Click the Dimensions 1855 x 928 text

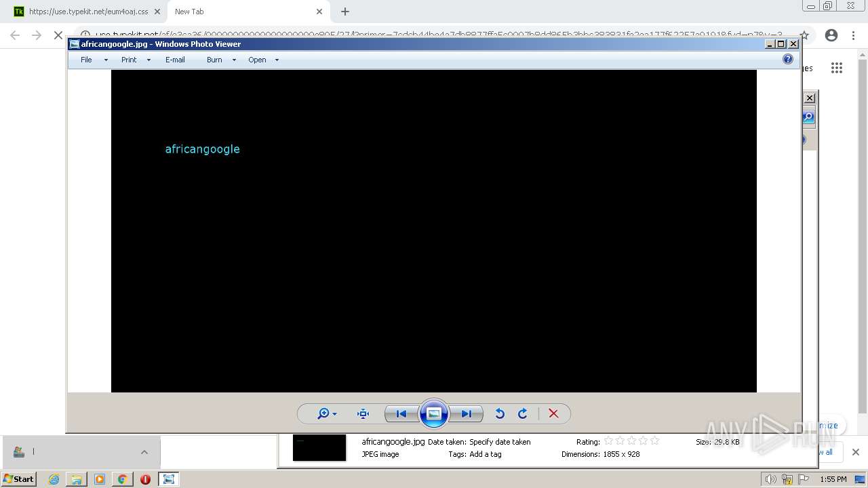[x=601, y=454]
